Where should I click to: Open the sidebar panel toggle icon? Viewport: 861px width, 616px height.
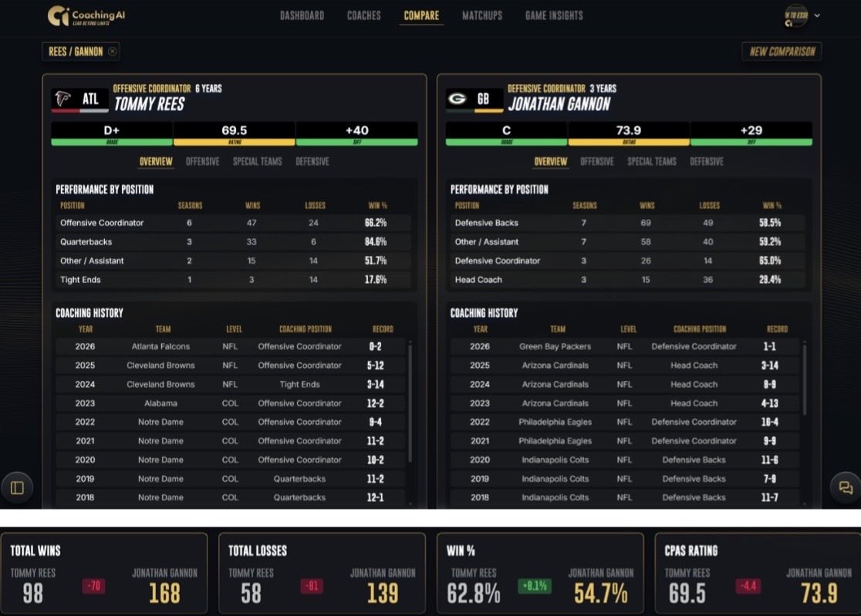pos(17,488)
